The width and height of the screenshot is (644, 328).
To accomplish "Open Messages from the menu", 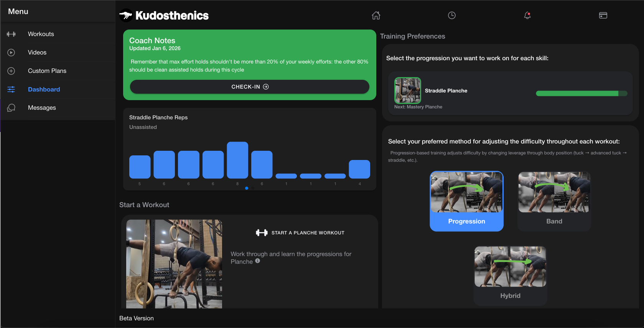I will (58, 108).
